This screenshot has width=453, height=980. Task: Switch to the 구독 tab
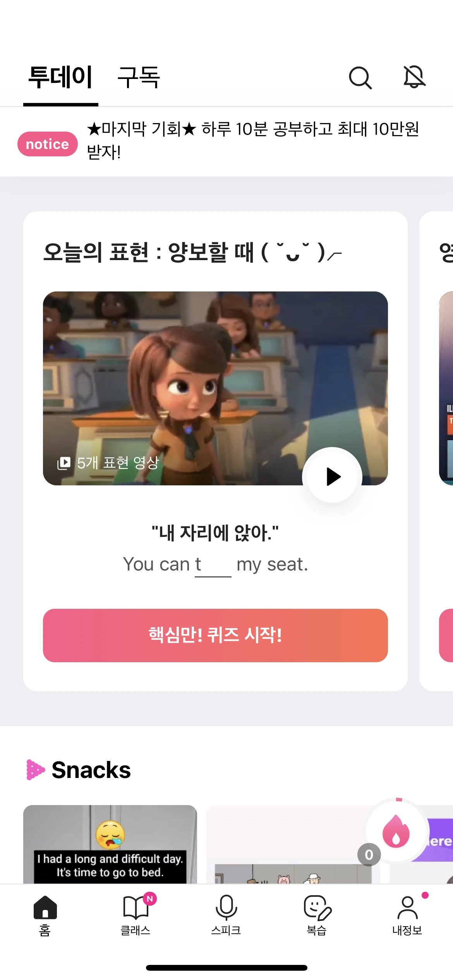[139, 77]
